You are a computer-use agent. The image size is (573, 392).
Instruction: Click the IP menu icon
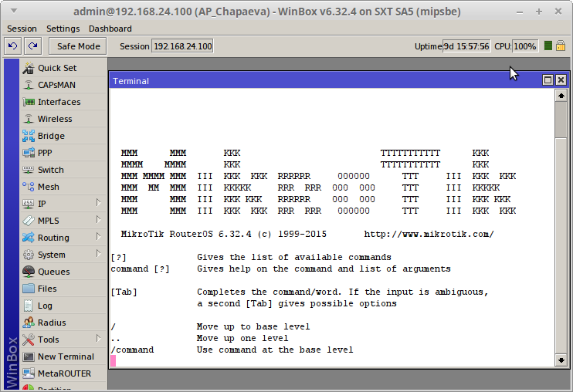click(28, 204)
